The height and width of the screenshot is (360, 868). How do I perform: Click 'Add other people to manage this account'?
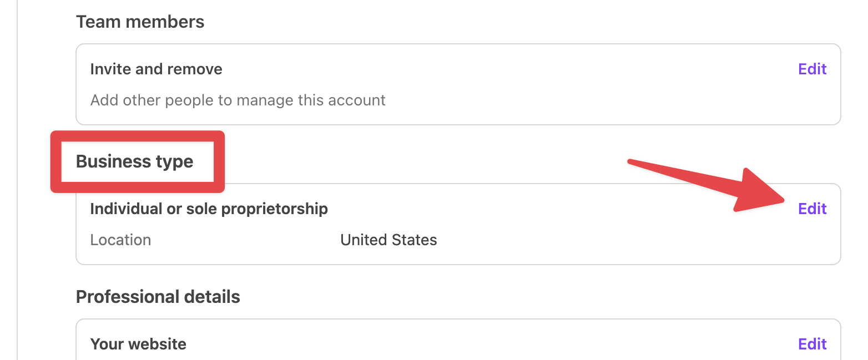[x=238, y=100]
